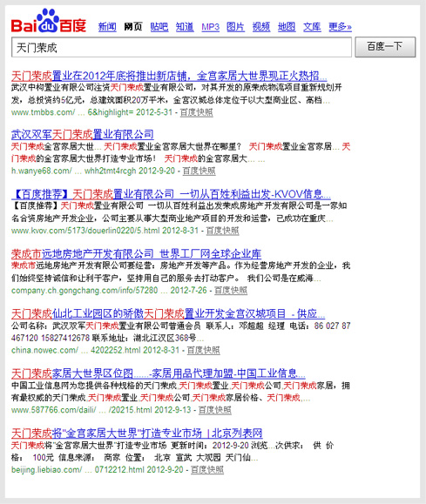Open the 武汉双军天门荣成置业有限公司 result
This screenshot has width=426, height=504.
coord(83,134)
